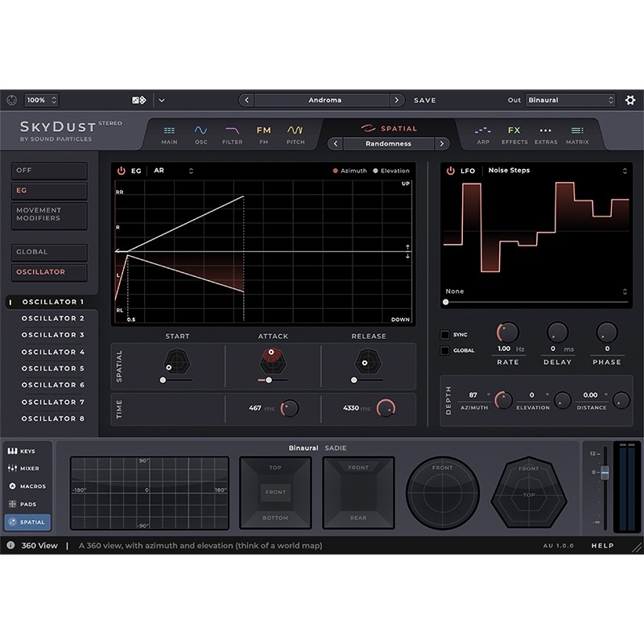
Task: Select the OFF mode button
Action: 49,171
